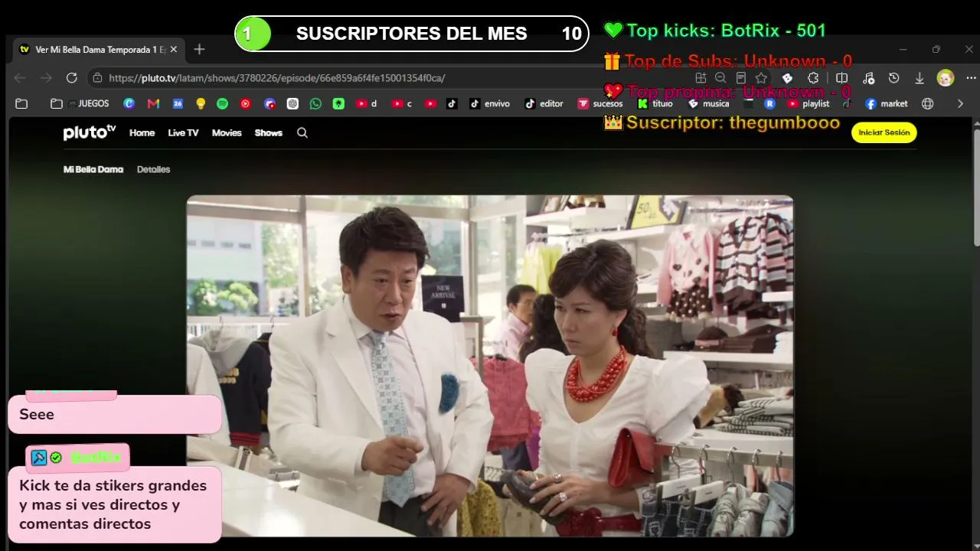Open the Kick 'titulo' bookmark
The height and width of the screenshot is (551, 980).
(655, 103)
